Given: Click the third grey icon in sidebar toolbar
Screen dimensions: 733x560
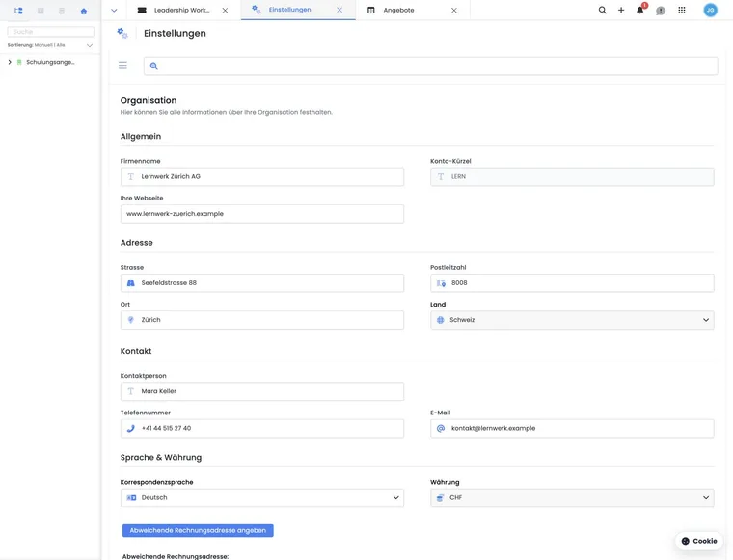Looking at the screenshot, I should (x=62, y=11).
